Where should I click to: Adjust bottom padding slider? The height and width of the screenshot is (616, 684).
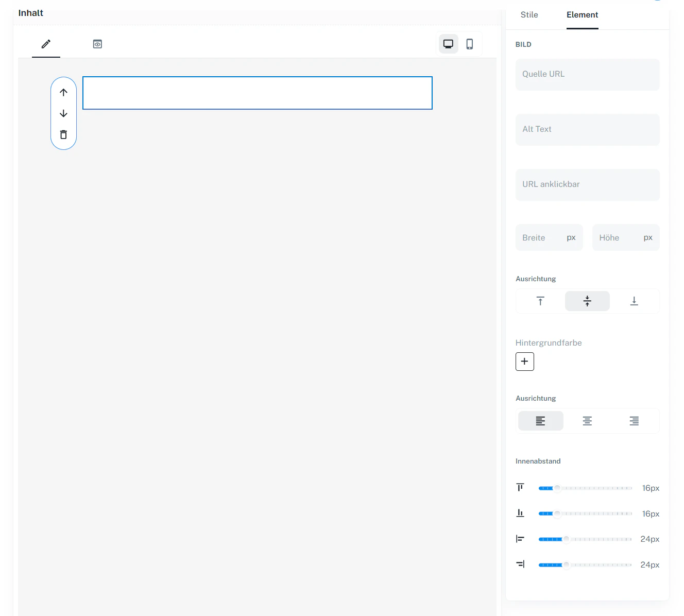585,514
